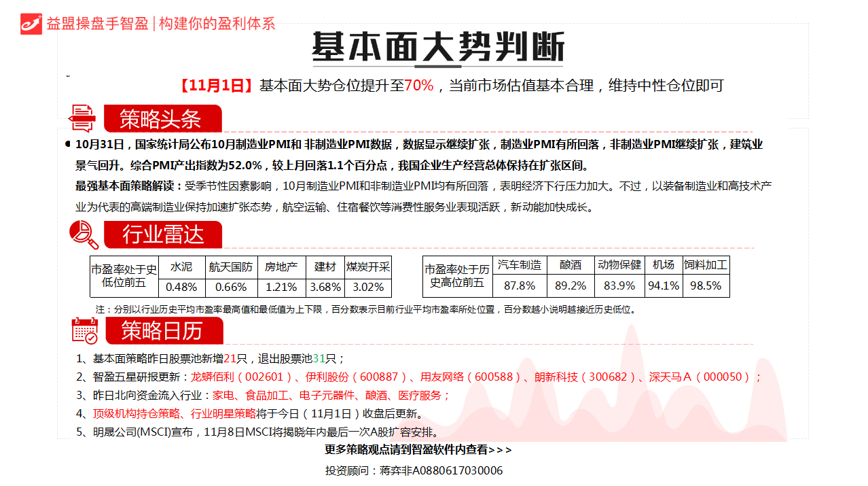Click the 89.2% value under 酿酒
The width and height of the screenshot is (868, 486).
[x=571, y=285]
